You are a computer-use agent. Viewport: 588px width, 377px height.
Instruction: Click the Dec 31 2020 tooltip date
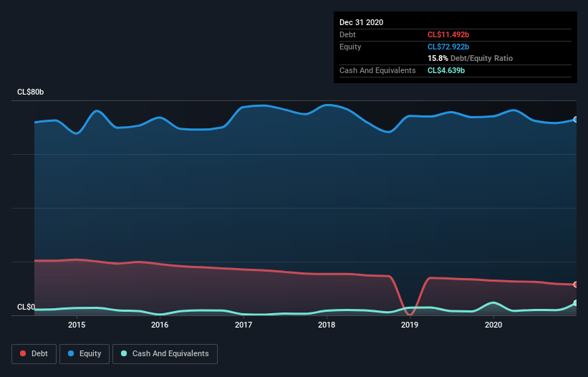(361, 22)
